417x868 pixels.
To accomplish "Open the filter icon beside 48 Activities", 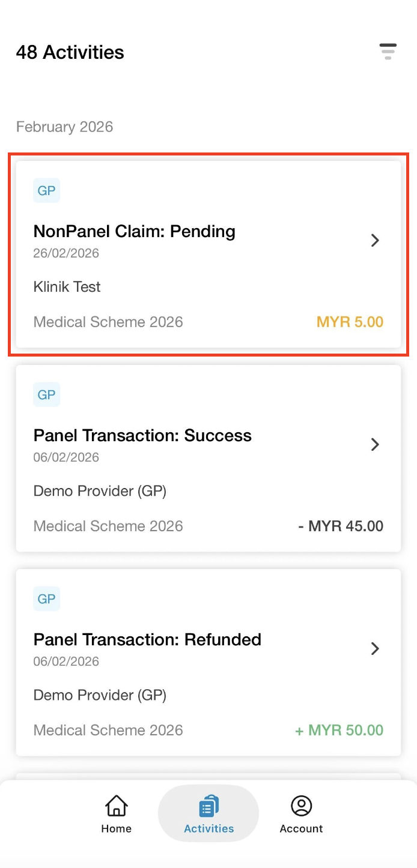I will 388,52.
